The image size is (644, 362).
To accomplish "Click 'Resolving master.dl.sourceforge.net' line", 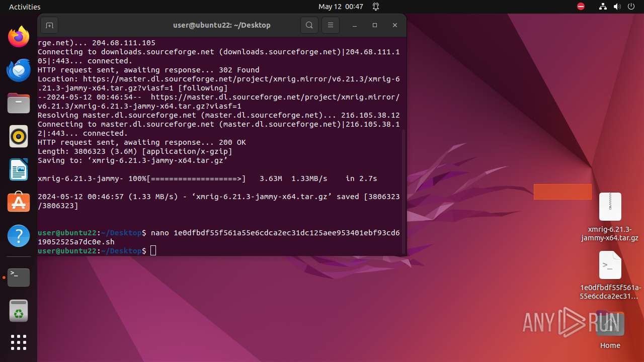I will (x=219, y=115).
